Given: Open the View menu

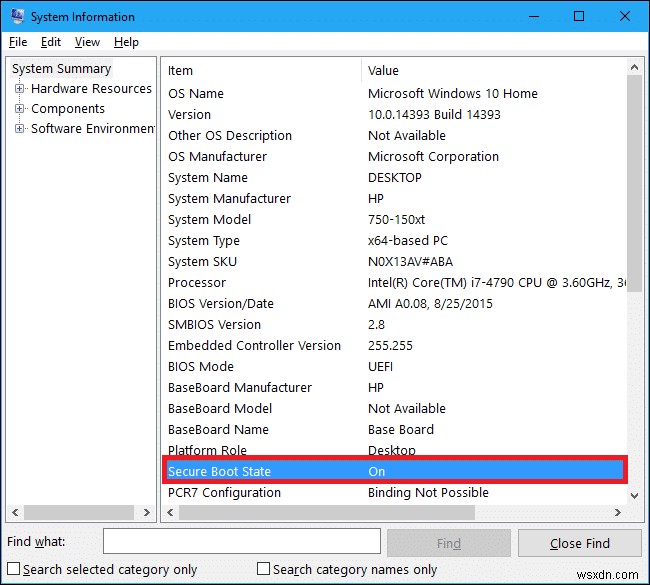Looking at the screenshot, I should tap(87, 42).
